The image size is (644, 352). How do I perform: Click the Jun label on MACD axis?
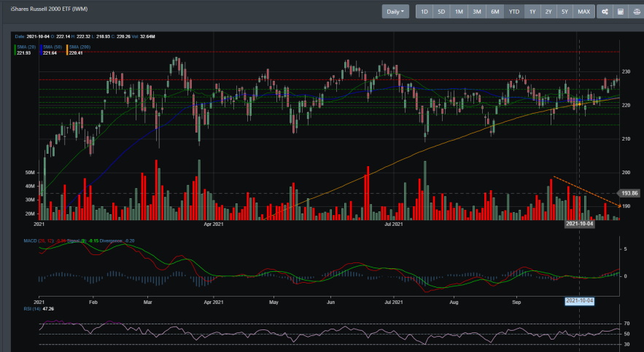(330, 302)
